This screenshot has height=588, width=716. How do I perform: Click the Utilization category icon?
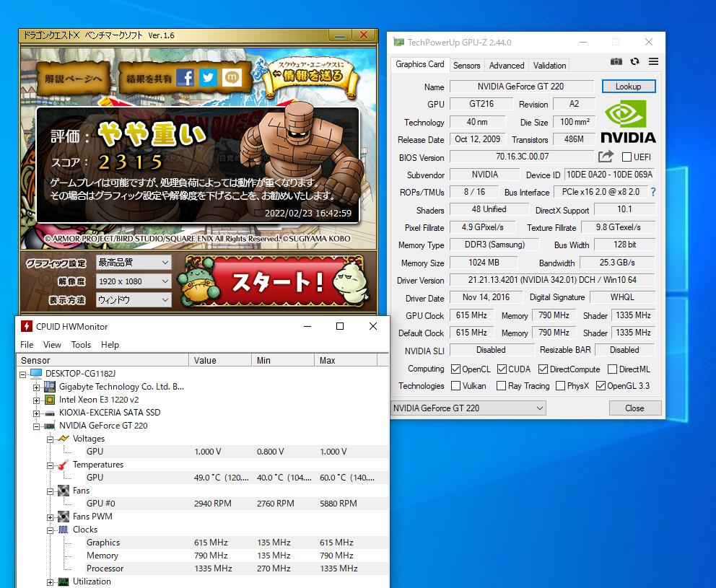click(x=64, y=582)
